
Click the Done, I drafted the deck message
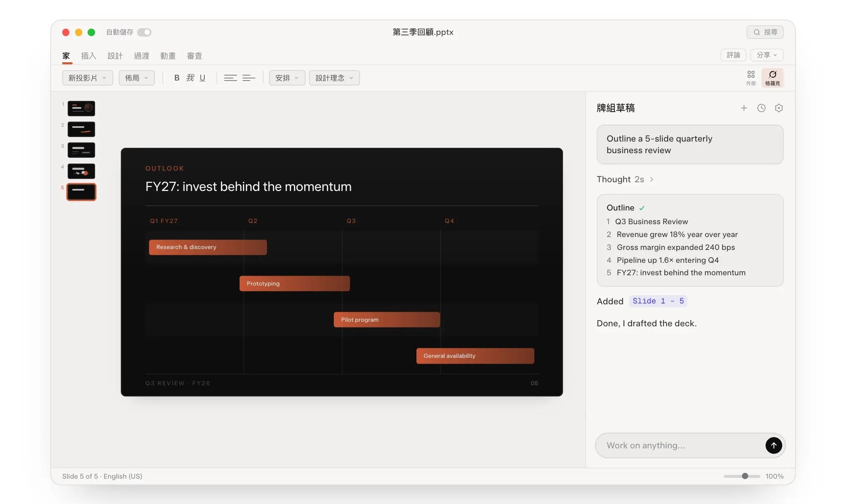coord(646,323)
